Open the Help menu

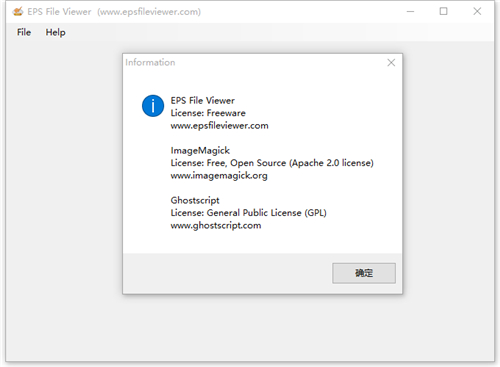(55, 32)
